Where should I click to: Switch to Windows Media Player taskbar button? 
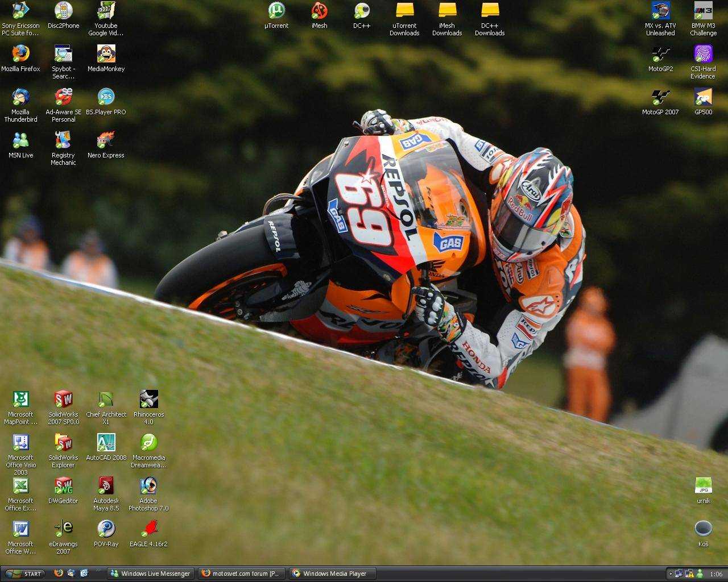[x=333, y=573]
